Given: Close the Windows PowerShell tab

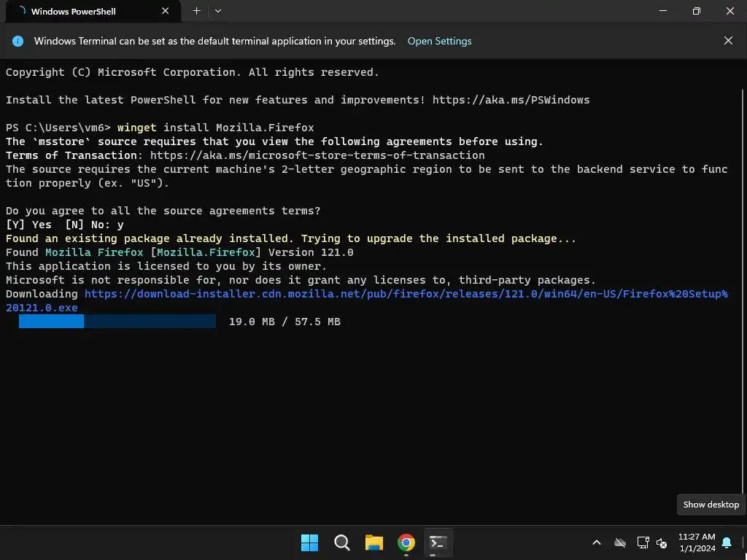Looking at the screenshot, I should tap(166, 11).
